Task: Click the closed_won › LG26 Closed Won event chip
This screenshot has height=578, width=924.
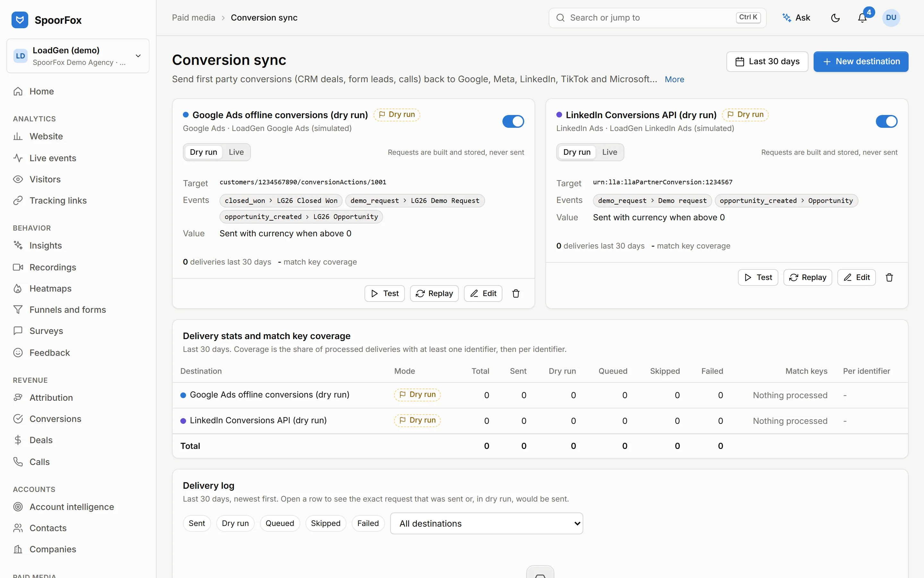Action: (281, 201)
